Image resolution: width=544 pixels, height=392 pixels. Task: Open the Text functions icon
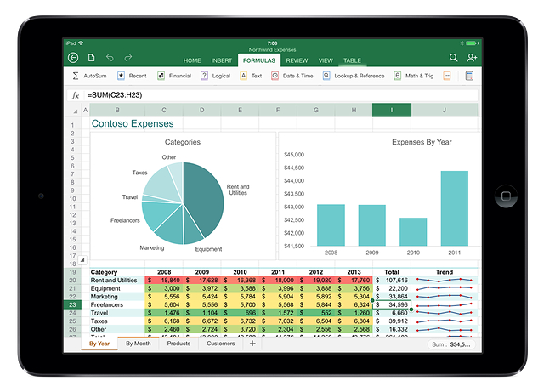[x=244, y=76]
